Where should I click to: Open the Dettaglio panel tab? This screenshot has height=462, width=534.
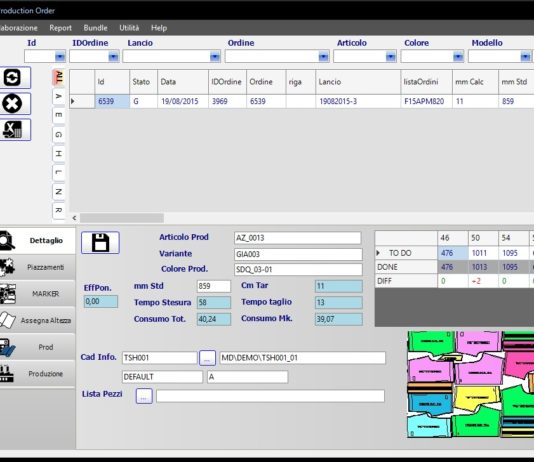pyautogui.click(x=37, y=240)
